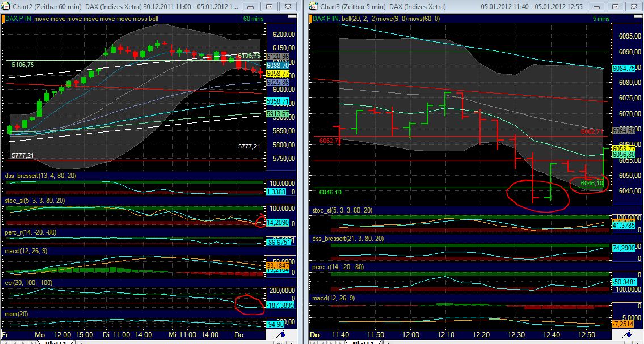Switch to the Blatt1 sheet tab in Chart3
The height and width of the screenshot is (344, 644).
(x=363, y=342)
